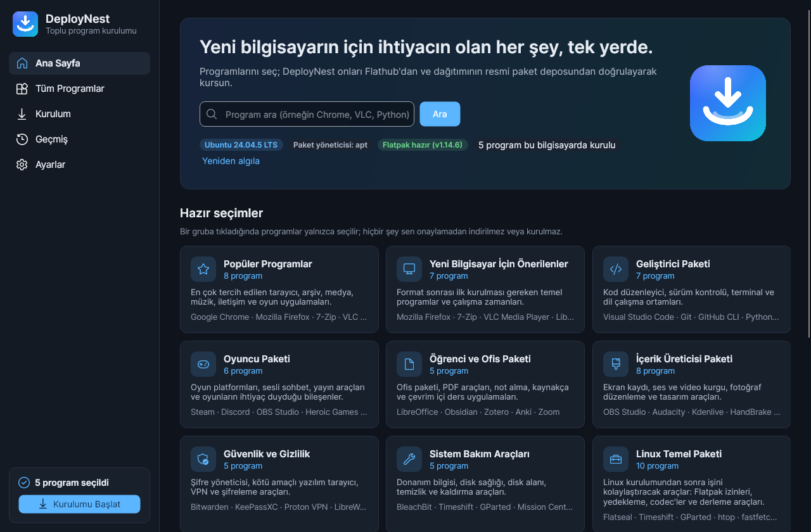Click the Ara search button
Viewport: 811px width, 532px height.
440,114
